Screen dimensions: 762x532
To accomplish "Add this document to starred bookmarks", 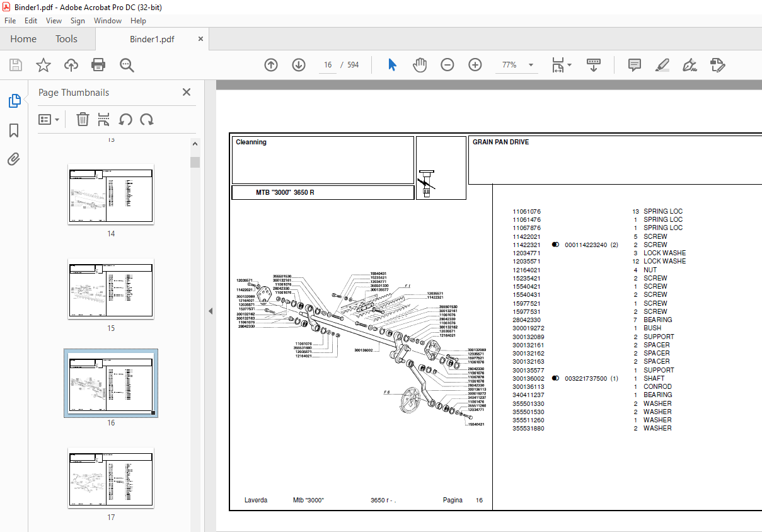I will (x=43, y=65).
